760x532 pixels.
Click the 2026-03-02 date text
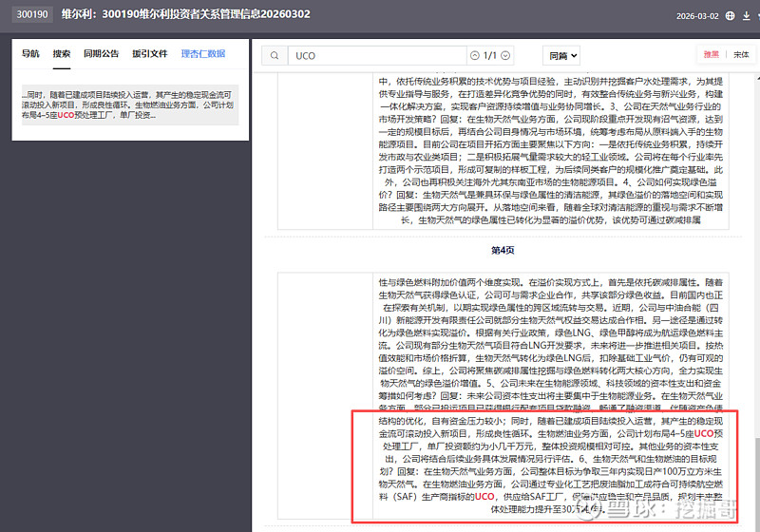point(697,16)
